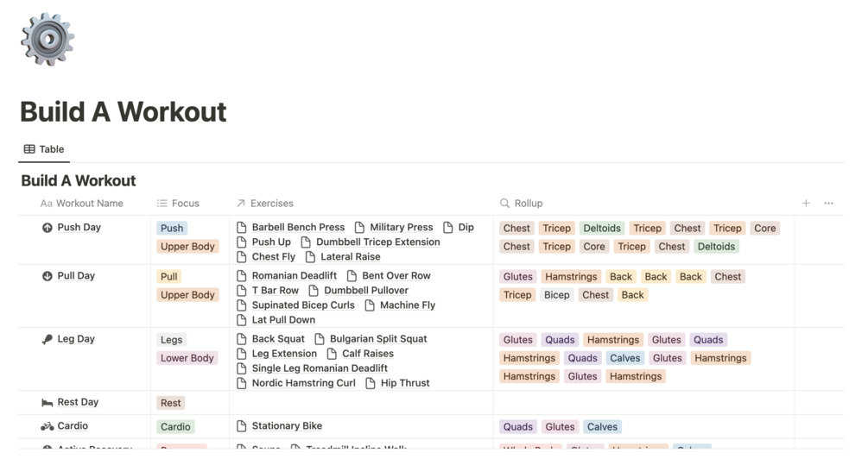868x459 pixels.
Task: Open the Cardio page
Action: coord(73,426)
